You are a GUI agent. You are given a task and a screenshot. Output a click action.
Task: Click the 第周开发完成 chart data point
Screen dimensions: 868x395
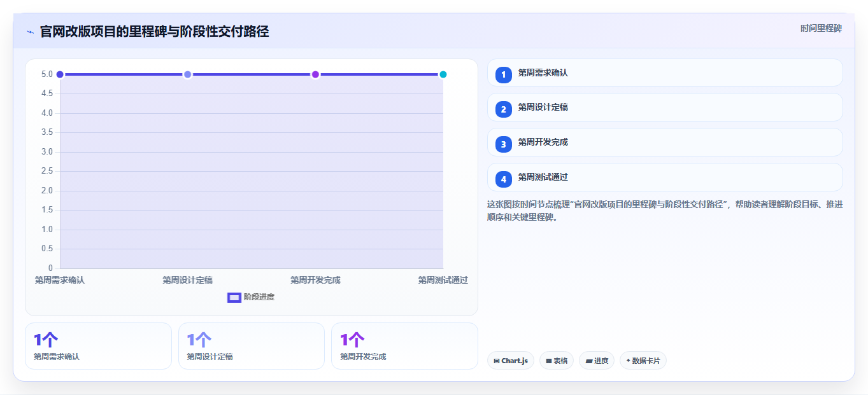tap(315, 74)
